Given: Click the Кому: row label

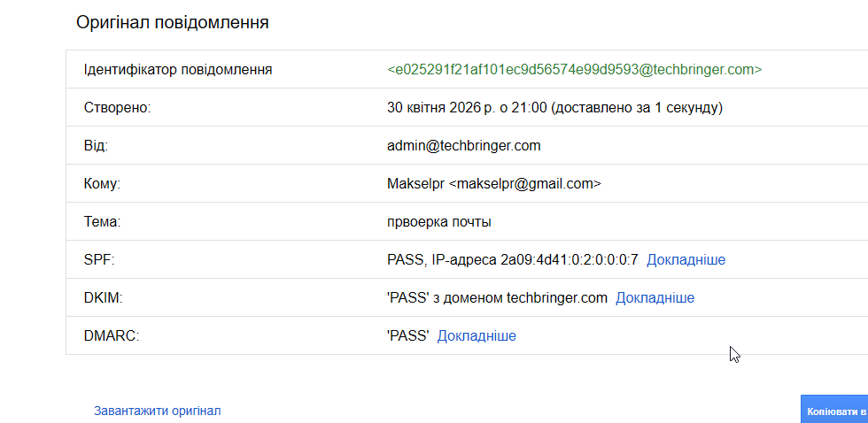Looking at the screenshot, I should 102,183.
